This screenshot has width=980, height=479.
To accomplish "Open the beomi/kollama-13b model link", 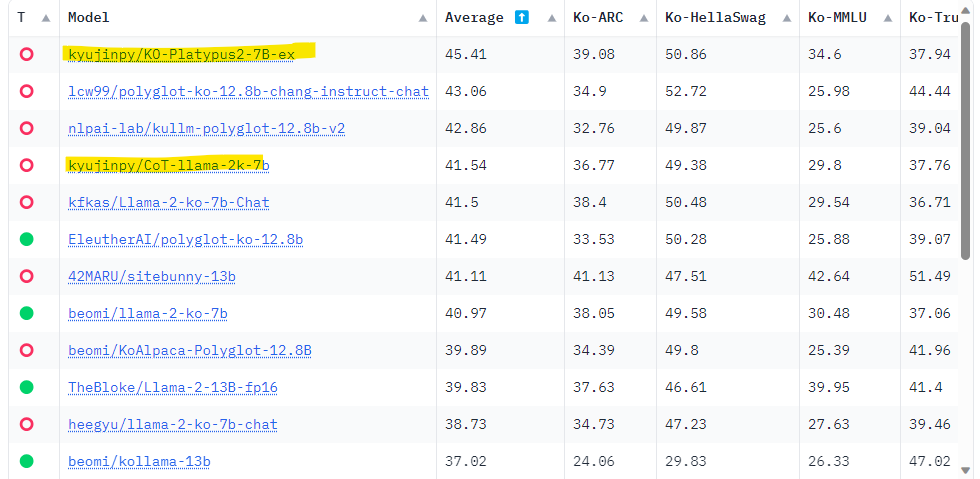I will 139,461.
